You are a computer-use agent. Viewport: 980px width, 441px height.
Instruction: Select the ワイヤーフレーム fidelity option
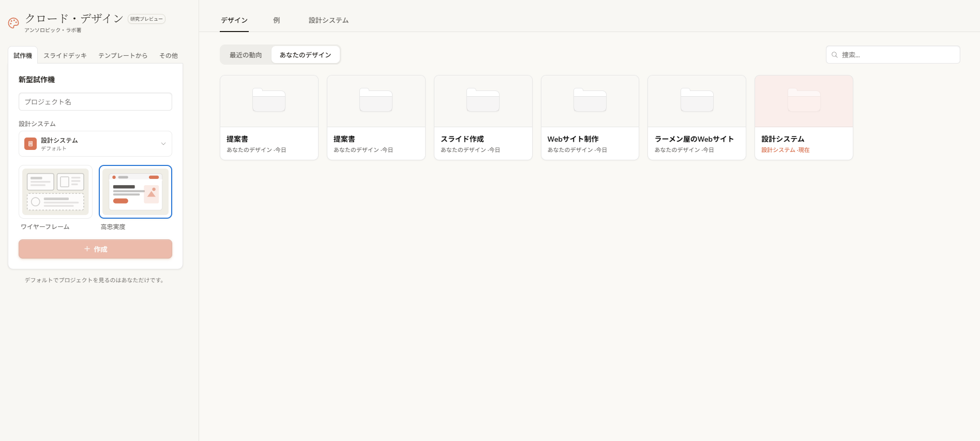(x=55, y=192)
